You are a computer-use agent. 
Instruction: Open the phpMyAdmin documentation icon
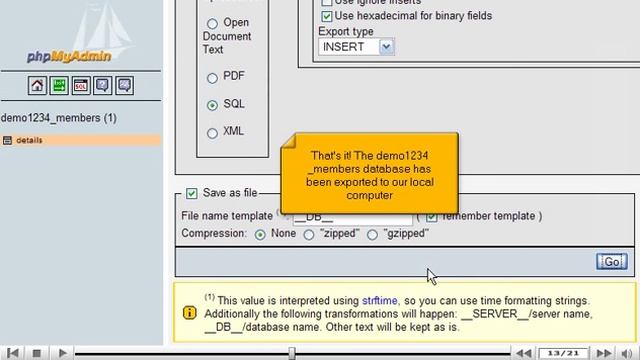(102, 85)
